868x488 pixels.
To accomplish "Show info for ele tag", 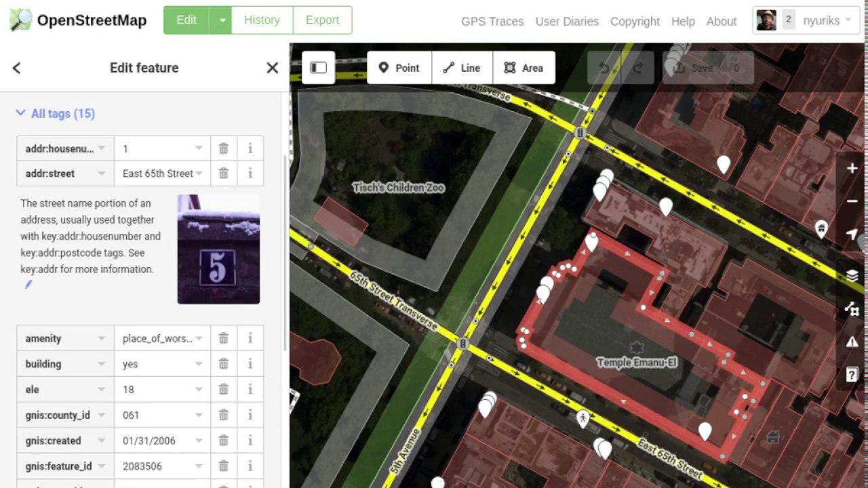I will click(x=250, y=390).
